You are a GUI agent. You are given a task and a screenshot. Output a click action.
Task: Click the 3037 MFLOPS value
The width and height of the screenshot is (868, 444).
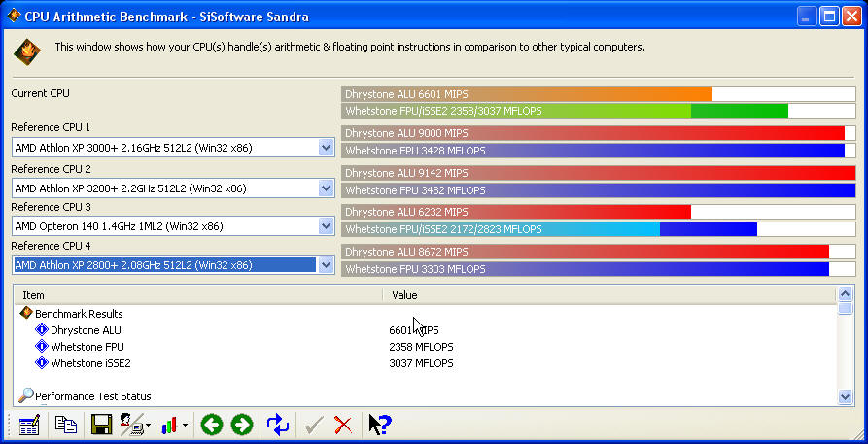click(x=421, y=363)
